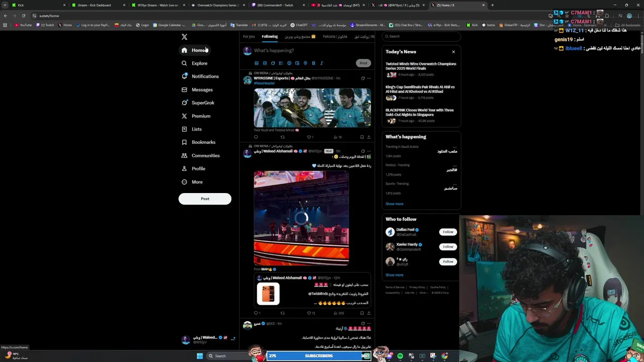Open the Waleed Alshamali post's three-dot menu
The width and height of the screenshot is (644, 362).
(369, 151)
